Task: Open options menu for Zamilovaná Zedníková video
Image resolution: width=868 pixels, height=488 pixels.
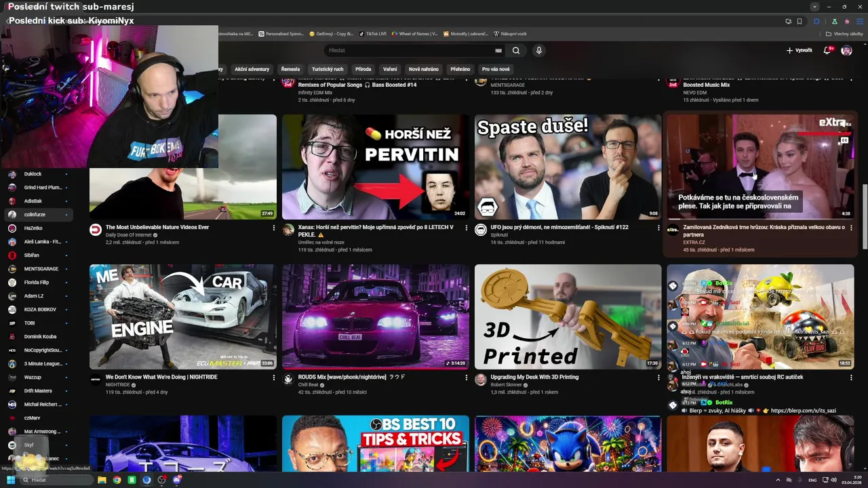Action: [851, 228]
